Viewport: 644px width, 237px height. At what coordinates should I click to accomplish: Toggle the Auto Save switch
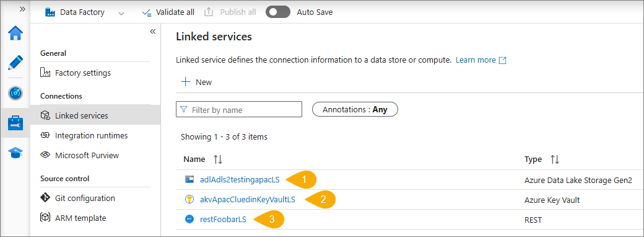tap(277, 12)
